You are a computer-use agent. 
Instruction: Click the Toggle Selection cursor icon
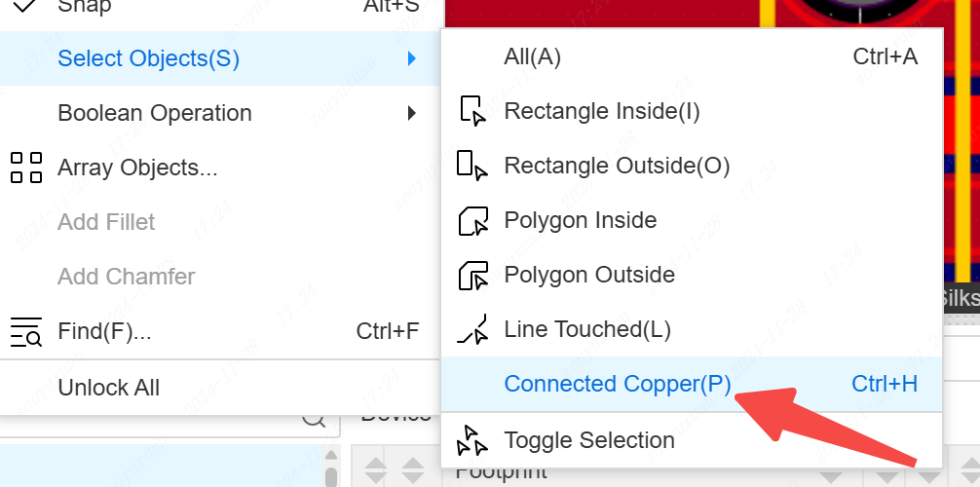(x=472, y=440)
